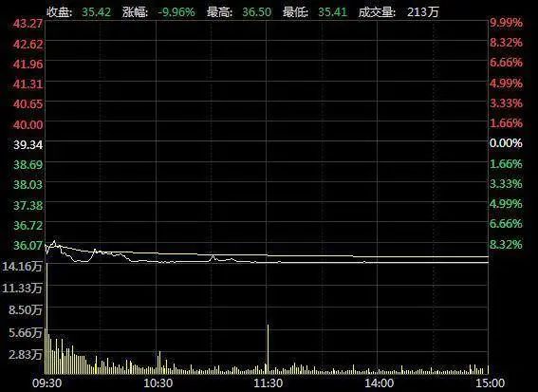Screen dimensions: 538x392
Task: Click the 2.83万 volume axis label
Action: tap(25, 354)
